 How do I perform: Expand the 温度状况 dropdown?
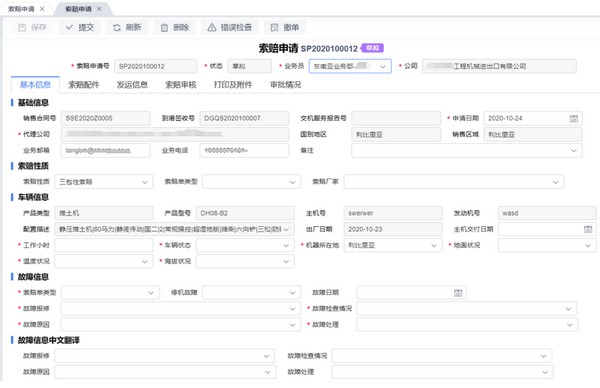coord(104,261)
